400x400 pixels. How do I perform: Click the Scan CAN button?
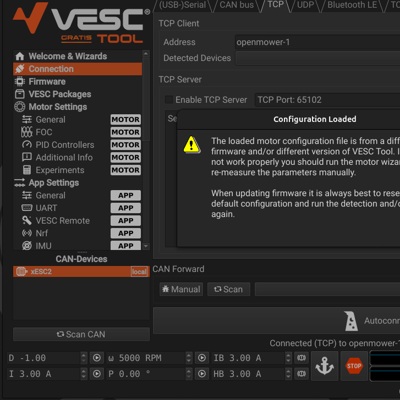[x=81, y=334]
